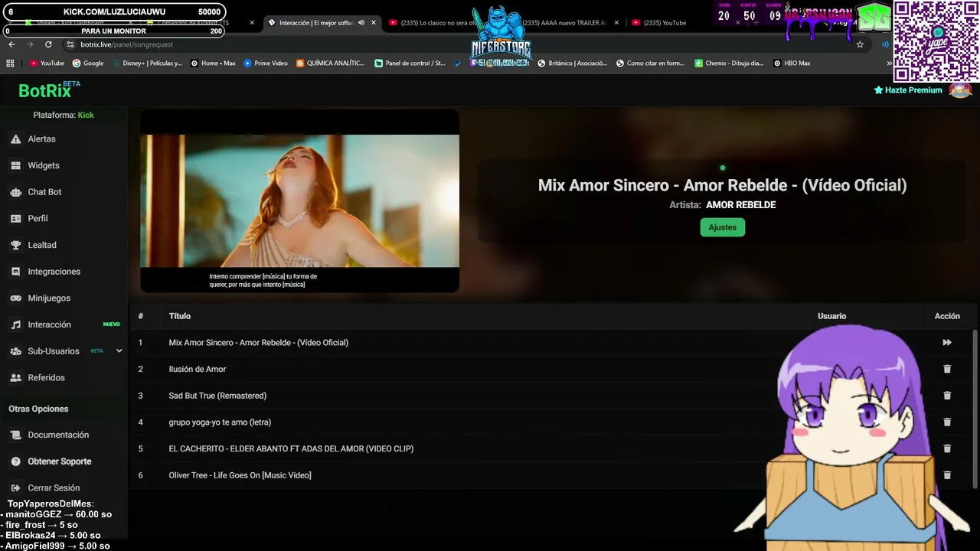Click the Título column header
Screen dimensions: 980x551
point(180,316)
